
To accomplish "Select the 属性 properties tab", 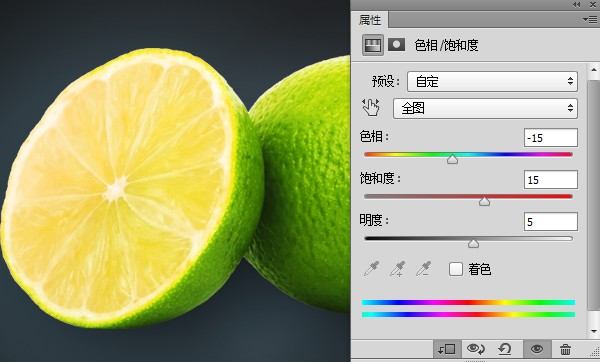I will tap(370, 20).
